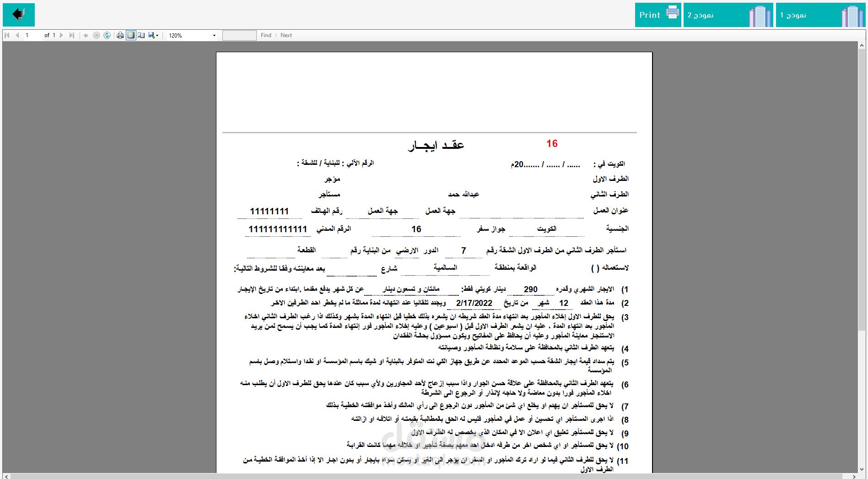Viewport: 868px width, 479px height.
Task: Click the apartment number 7
Action: tap(464, 250)
